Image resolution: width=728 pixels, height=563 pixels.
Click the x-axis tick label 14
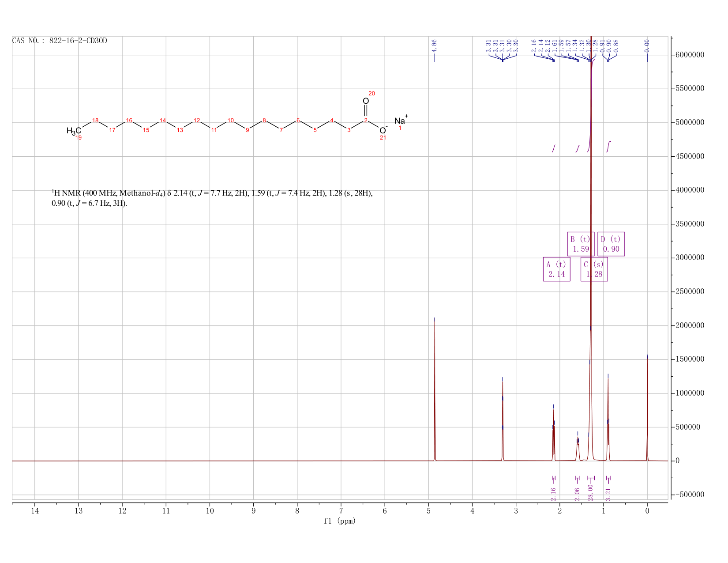point(35,511)
